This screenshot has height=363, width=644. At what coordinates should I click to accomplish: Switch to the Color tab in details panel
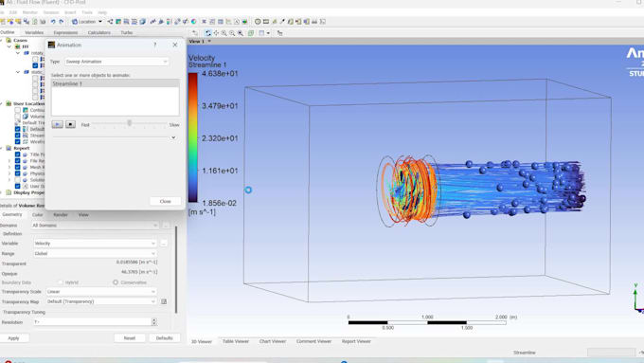click(x=37, y=215)
